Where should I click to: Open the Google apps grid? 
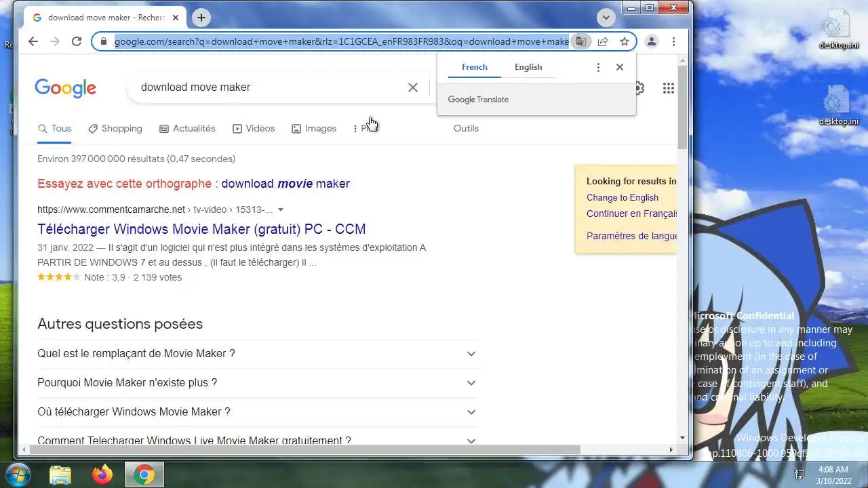coord(668,88)
